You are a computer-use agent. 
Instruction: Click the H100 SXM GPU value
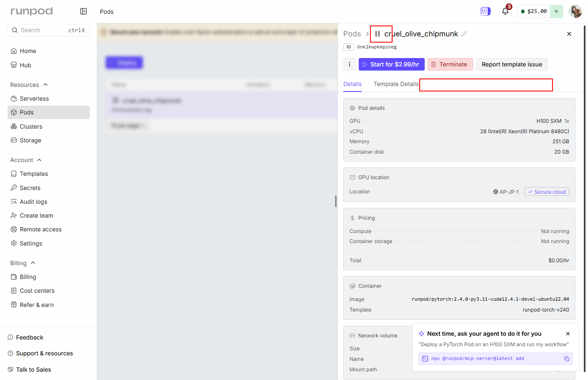549,121
